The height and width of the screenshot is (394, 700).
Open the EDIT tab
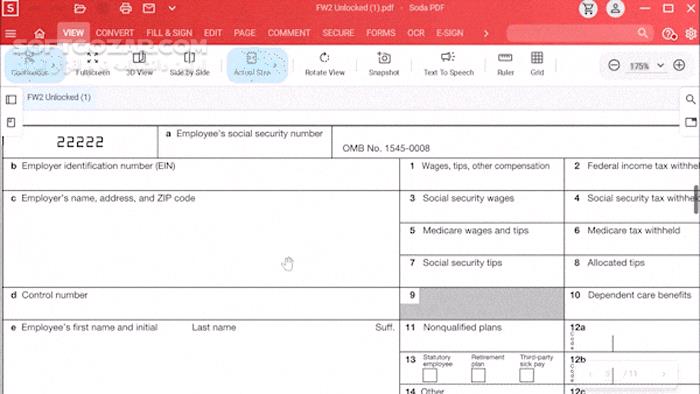pyautogui.click(x=213, y=33)
